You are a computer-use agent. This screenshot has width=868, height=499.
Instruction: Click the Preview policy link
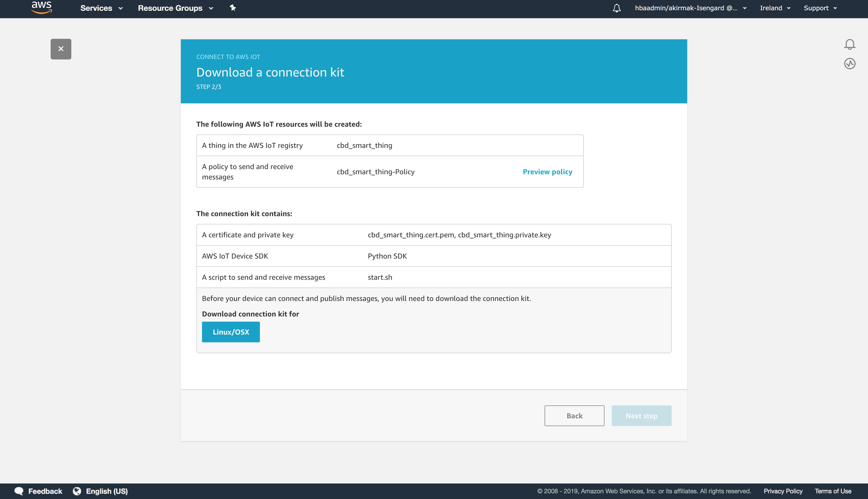pyautogui.click(x=547, y=172)
